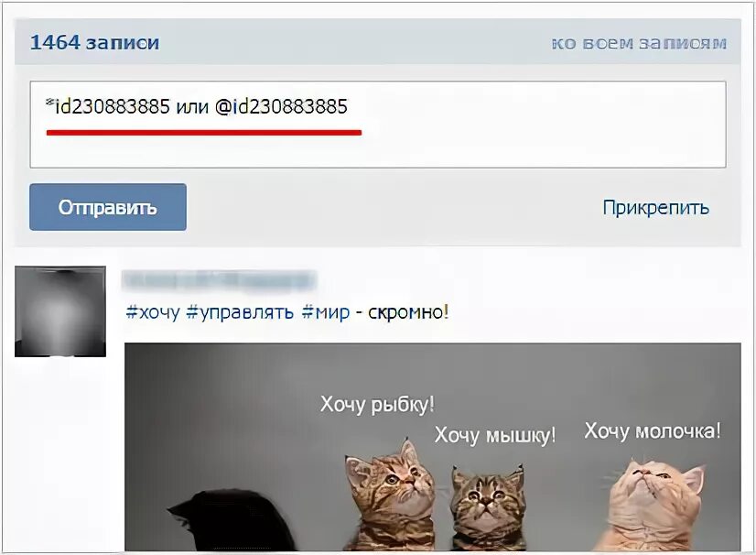Viewport: 756px width, 555px height.
Task: Click the orange kitten in the photo
Action: pos(653,505)
